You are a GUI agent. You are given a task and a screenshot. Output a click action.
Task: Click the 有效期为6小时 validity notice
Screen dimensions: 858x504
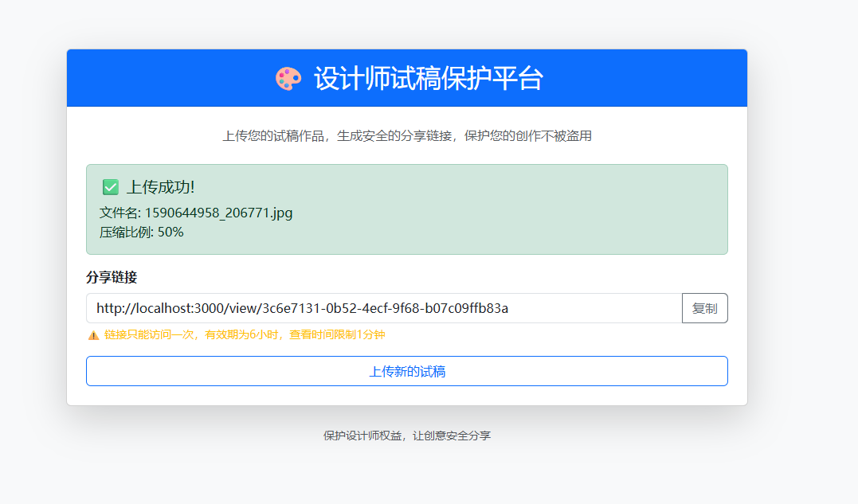tap(242, 335)
